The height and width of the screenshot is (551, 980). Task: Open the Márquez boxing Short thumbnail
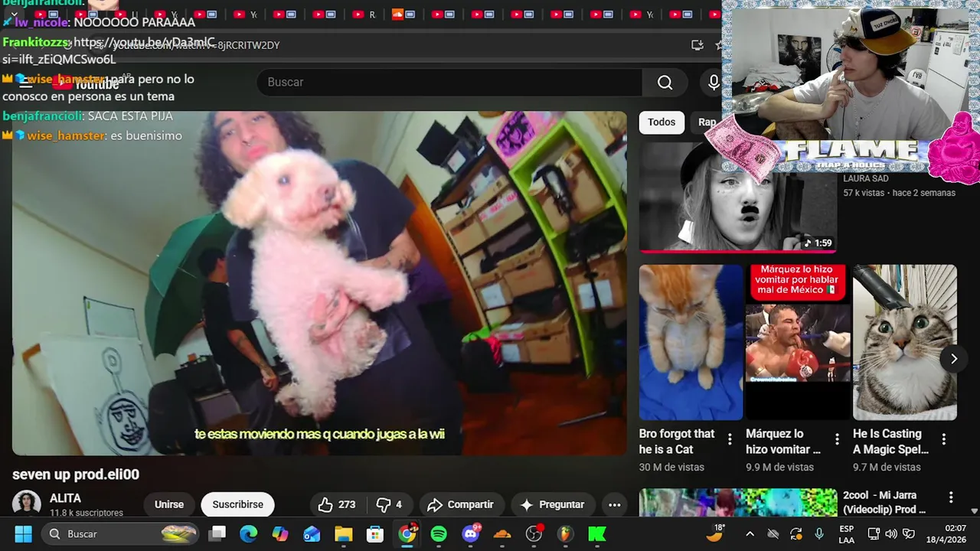(x=798, y=342)
